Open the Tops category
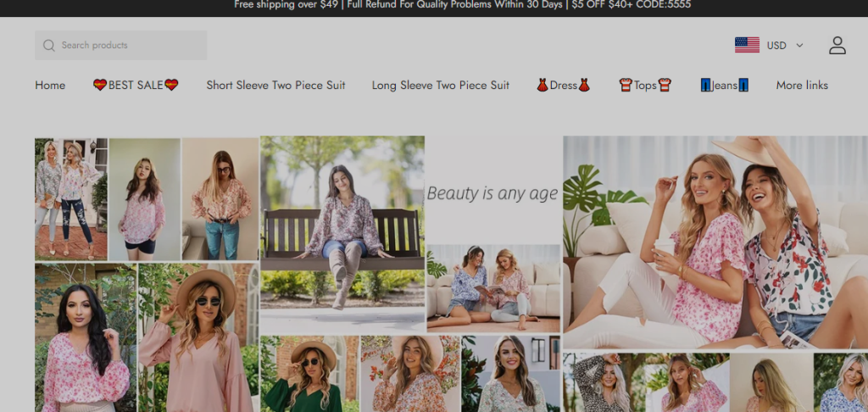 [x=645, y=86]
